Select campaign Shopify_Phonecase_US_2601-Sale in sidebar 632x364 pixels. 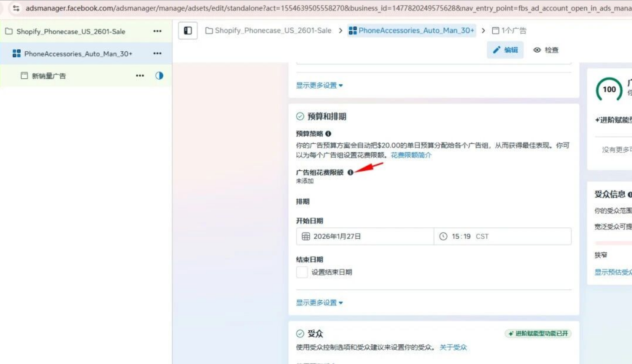[71, 31]
